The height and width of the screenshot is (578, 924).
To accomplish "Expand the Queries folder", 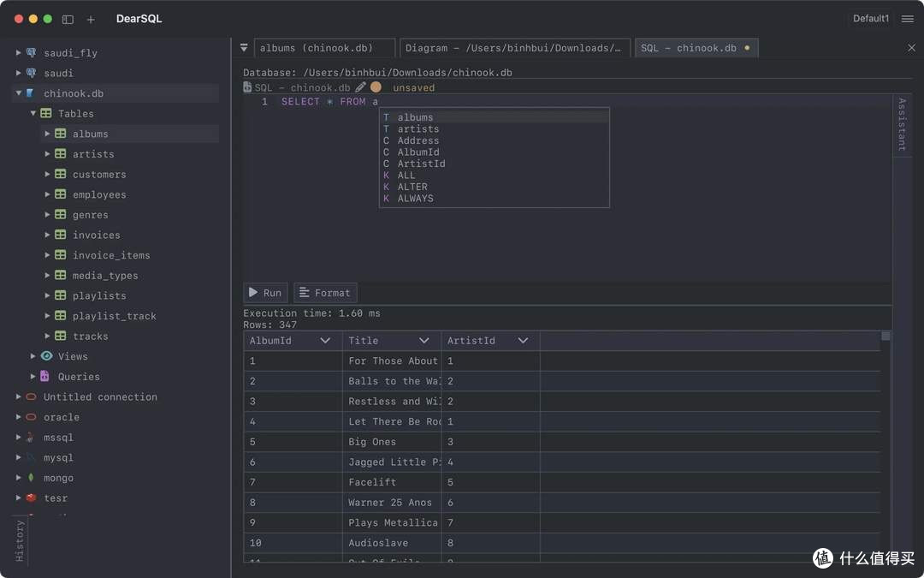I will 33,376.
